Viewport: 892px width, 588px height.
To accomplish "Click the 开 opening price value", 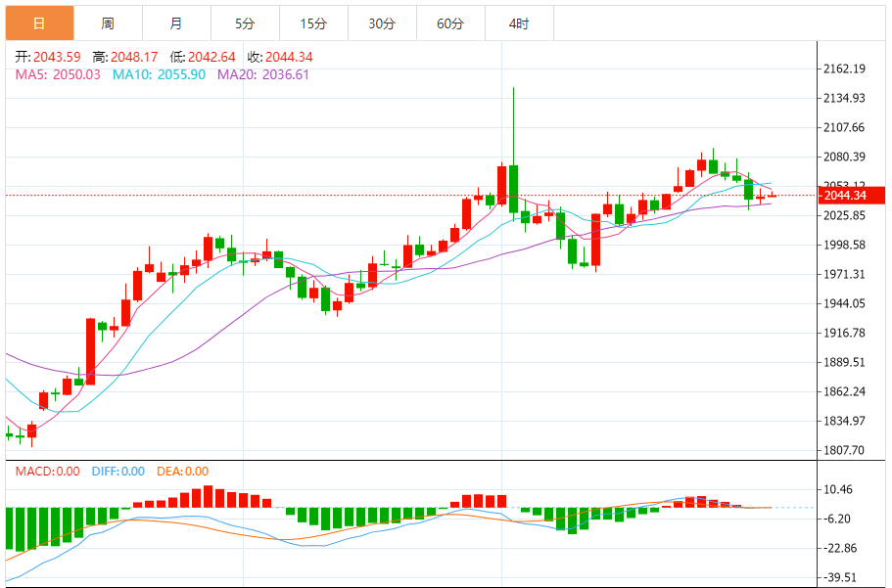I will [57, 57].
